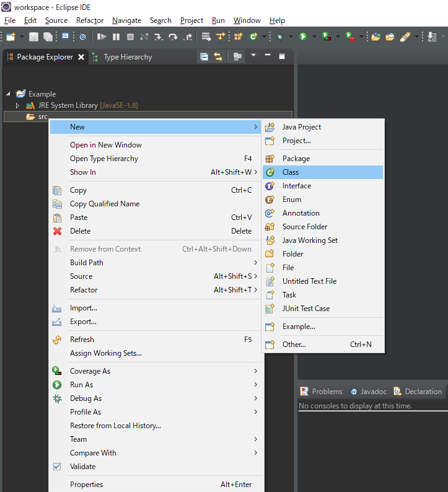
Task: Click the New Java Package toolbar icon
Action: click(x=238, y=37)
